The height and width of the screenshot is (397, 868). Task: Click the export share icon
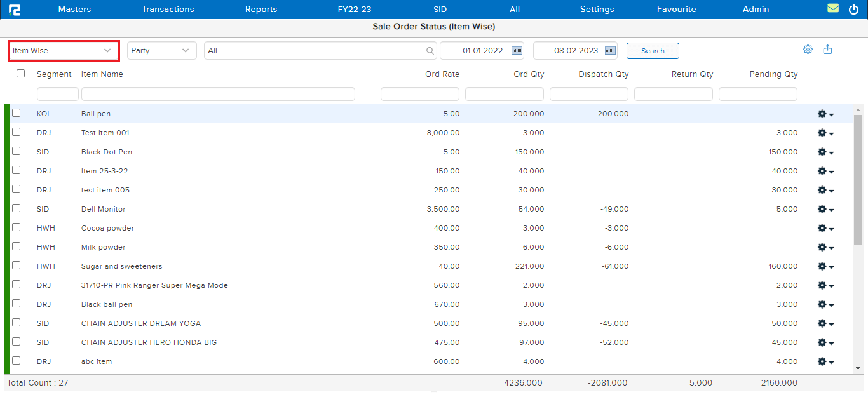coord(827,50)
